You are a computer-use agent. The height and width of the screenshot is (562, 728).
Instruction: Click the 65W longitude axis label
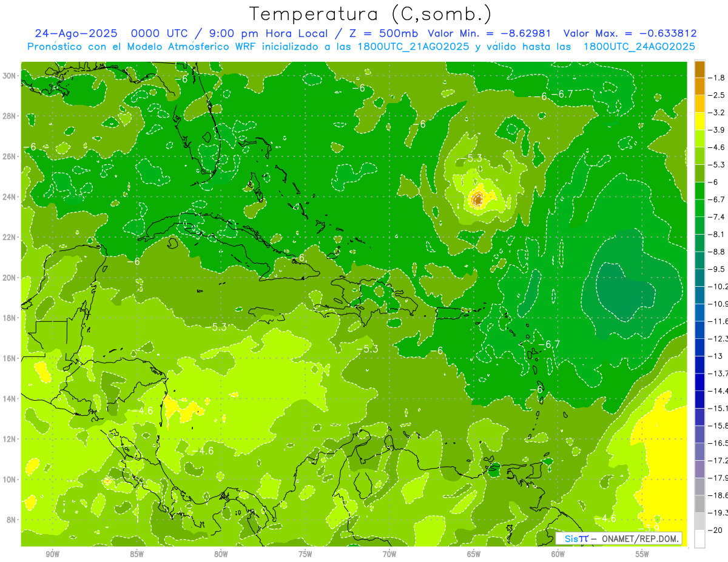point(474,554)
